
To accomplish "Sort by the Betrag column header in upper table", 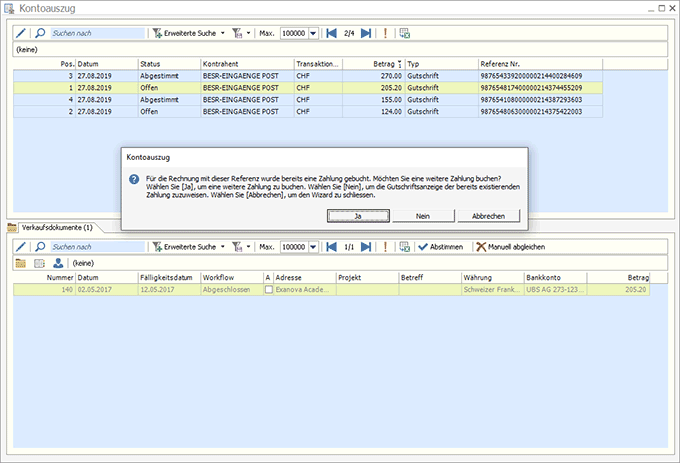I will click(x=374, y=64).
